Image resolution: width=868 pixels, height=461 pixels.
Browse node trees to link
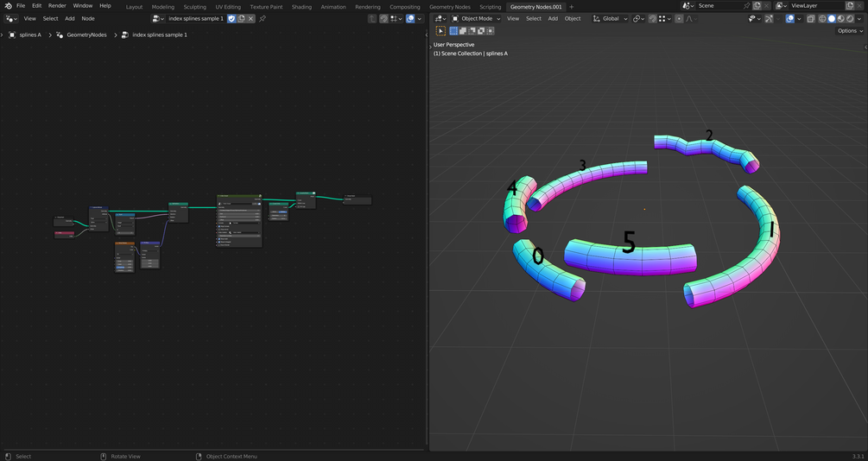[x=158, y=19]
